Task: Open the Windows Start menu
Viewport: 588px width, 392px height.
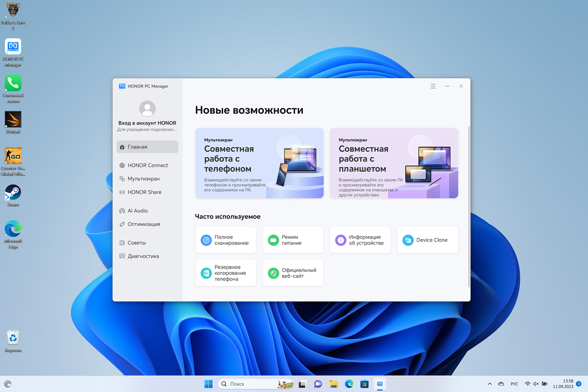Action: [x=209, y=384]
